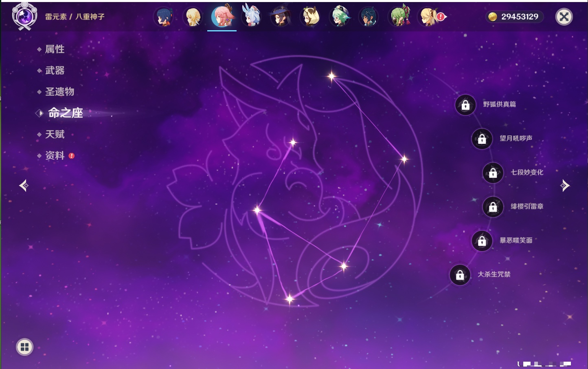
Task: Select the long blonde-haired avatar beside the pink one
Action: 193,17
